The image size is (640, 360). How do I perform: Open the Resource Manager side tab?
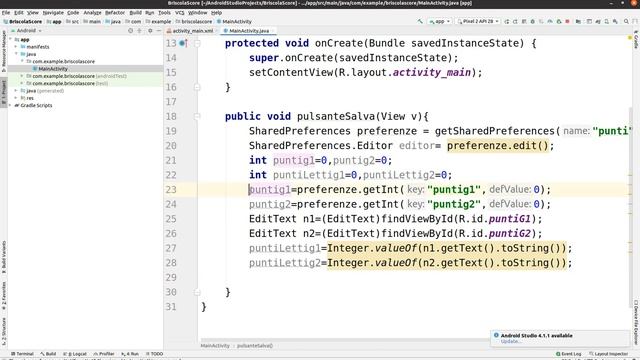pyautogui.click(x=4, y=51)
